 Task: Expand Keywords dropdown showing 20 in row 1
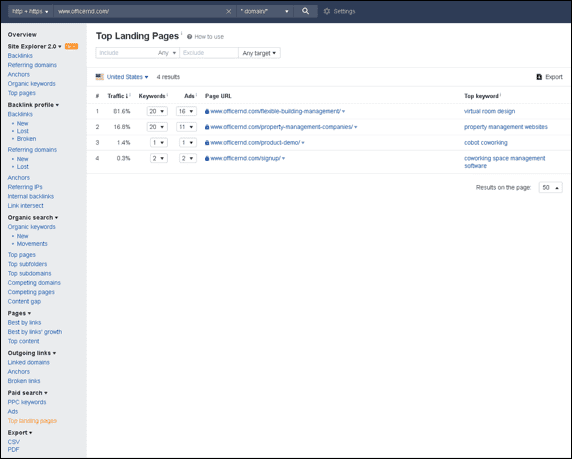[x=157, y=111]
